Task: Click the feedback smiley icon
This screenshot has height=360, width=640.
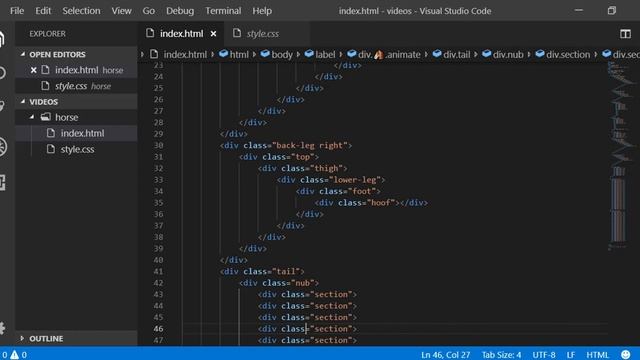Action: (625, 354)
